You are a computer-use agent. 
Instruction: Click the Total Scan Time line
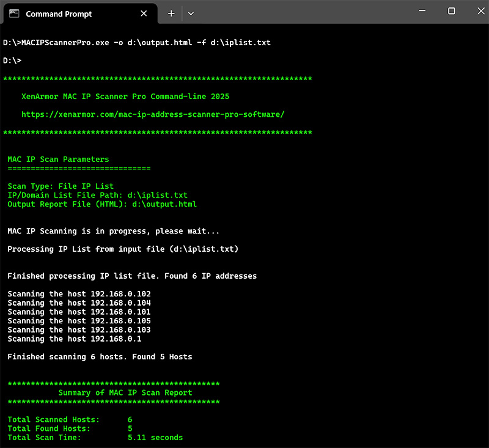click(95, 438)
